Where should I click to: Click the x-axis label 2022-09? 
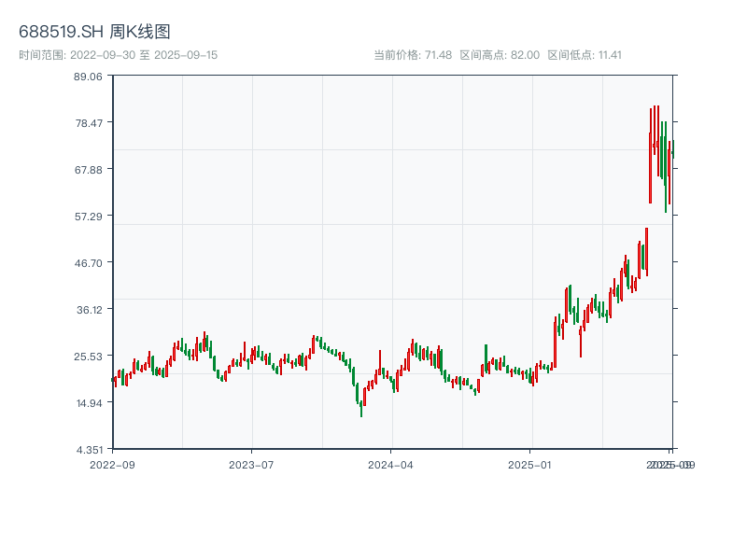pos(112,465)
